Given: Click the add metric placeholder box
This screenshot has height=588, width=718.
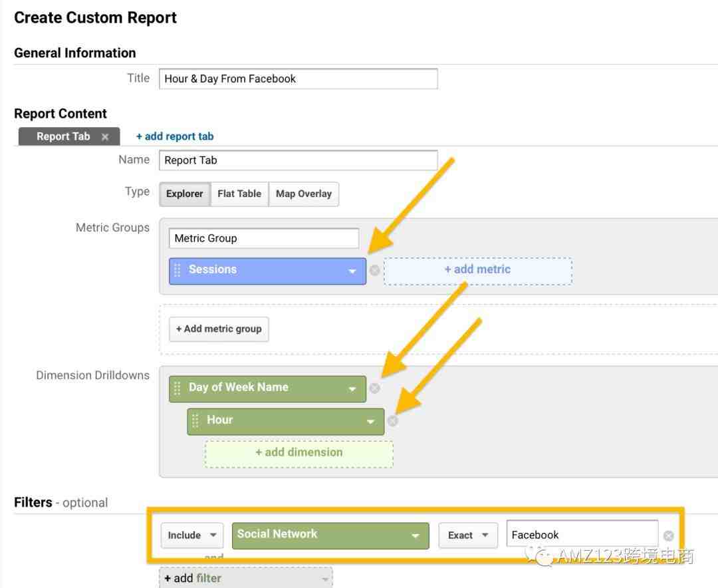Looking at the screenshot, I should (477, 270).
